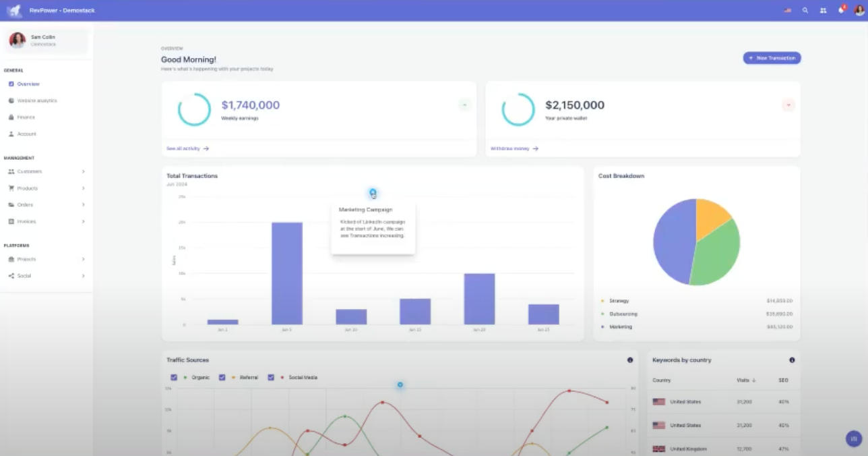This screenshot has height=456, width=868.
Task: Click the floating round button bottom right
Action: pos(854,438)
